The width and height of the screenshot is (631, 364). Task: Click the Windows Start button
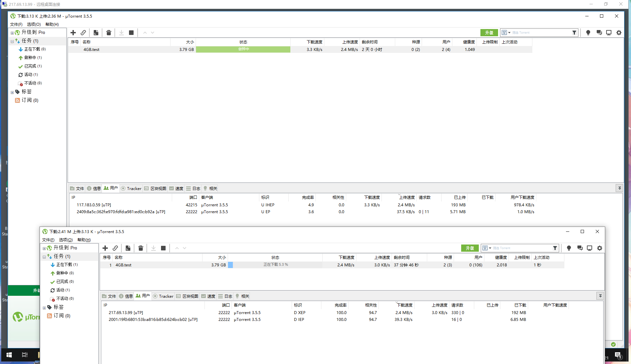pos(9,355)
